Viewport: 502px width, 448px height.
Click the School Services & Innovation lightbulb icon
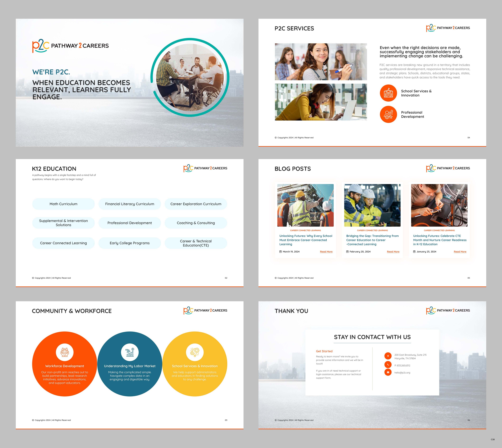(195, 352)
